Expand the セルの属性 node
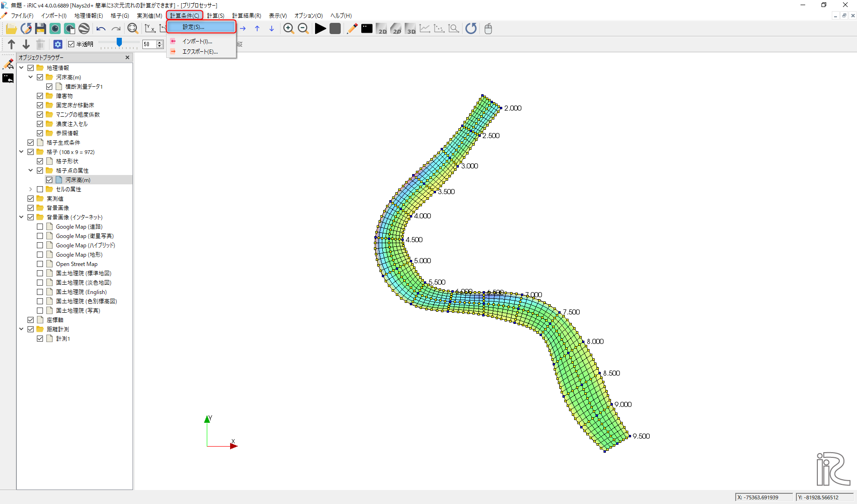The width and height of the screenshot is (857, 504). pos(31,189)
